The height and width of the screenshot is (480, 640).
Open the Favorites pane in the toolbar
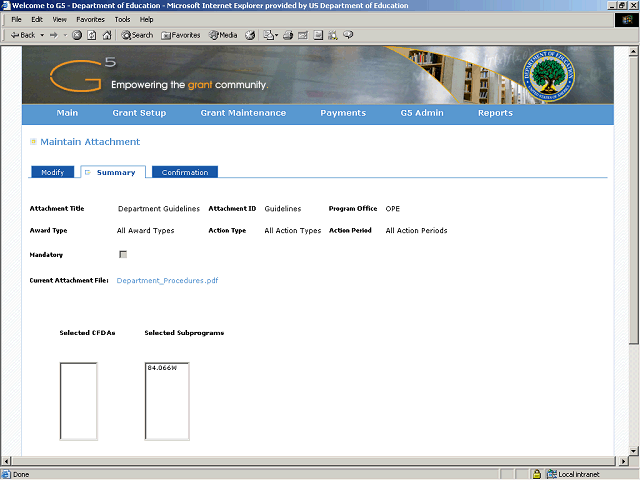coord(180,35)
